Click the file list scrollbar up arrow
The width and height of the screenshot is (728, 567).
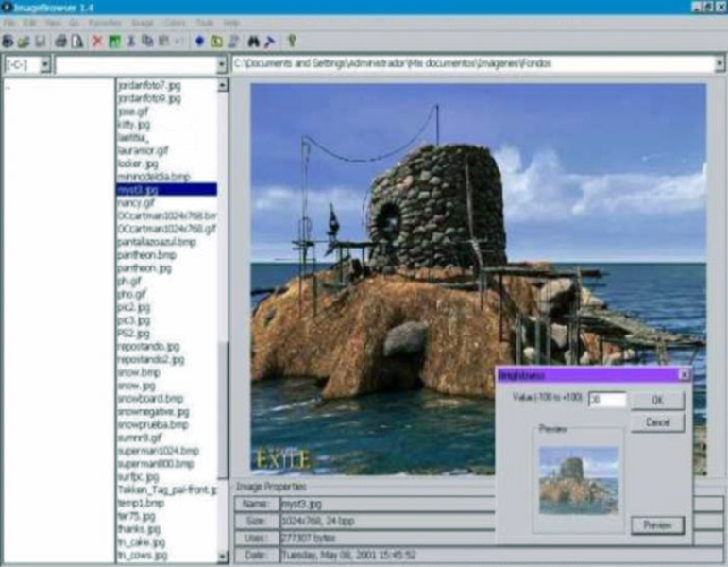point(223,85)
